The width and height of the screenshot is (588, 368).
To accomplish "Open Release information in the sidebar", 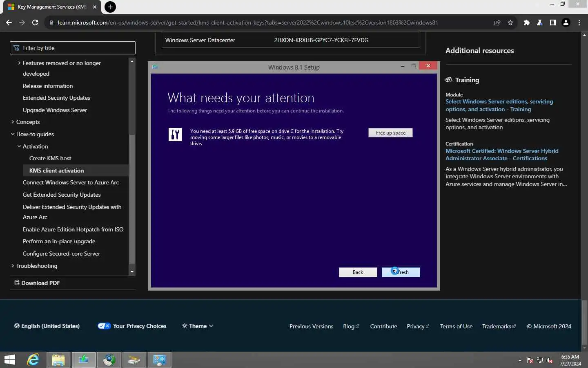I will pyautogui.click(x=48, y=86).
